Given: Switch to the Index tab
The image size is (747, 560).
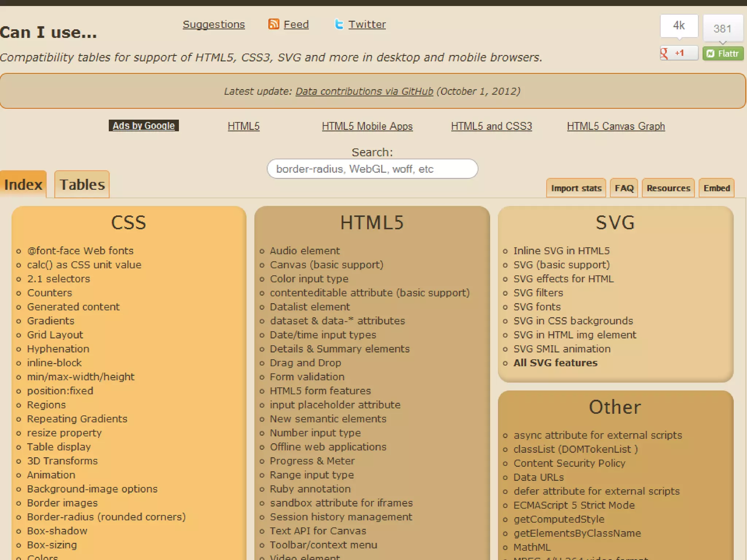Looking at the screenshot, I should pos(23,184).
